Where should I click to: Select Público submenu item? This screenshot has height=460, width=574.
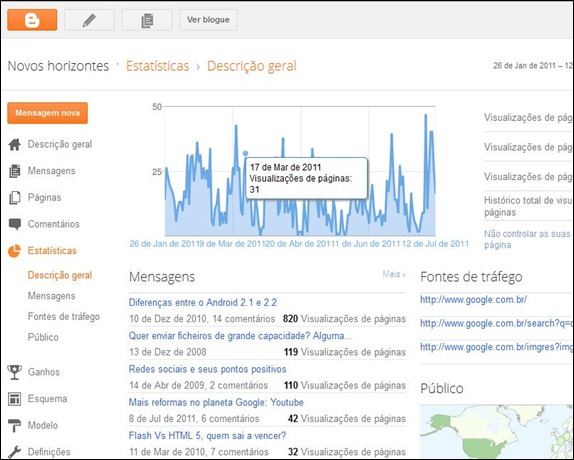tap(43, 337)
